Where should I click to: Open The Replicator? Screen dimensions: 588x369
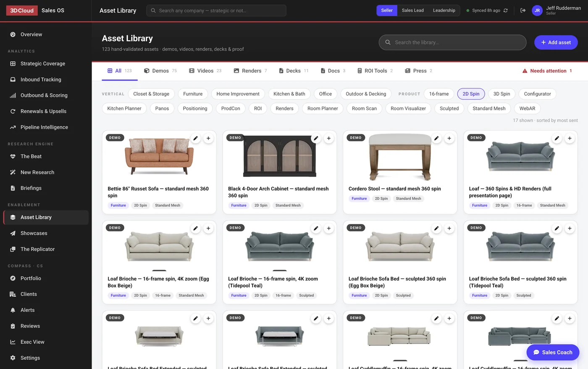(x=46, y=249)
